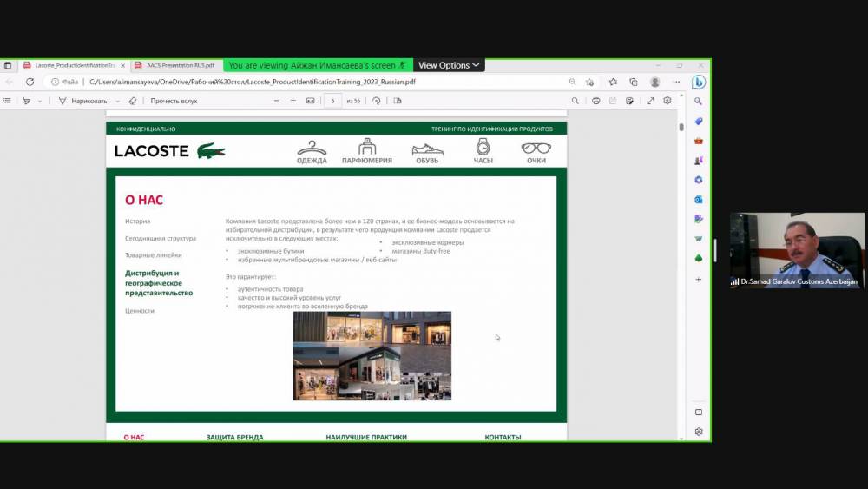Click the История sidebar link
868x489 pixels.
[137, 221]
